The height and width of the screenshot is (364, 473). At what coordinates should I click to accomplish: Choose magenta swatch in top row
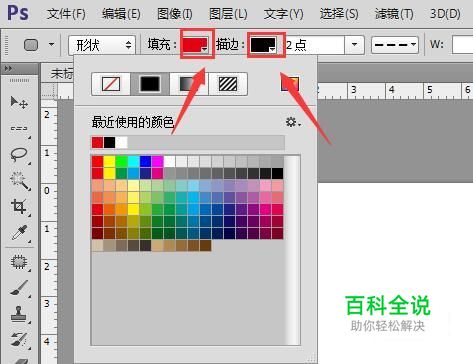157,161
